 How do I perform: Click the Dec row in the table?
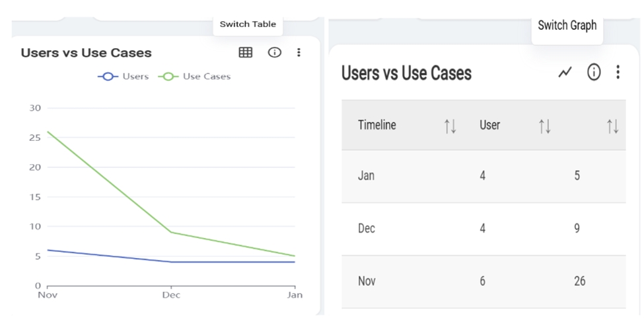[483, 229]
